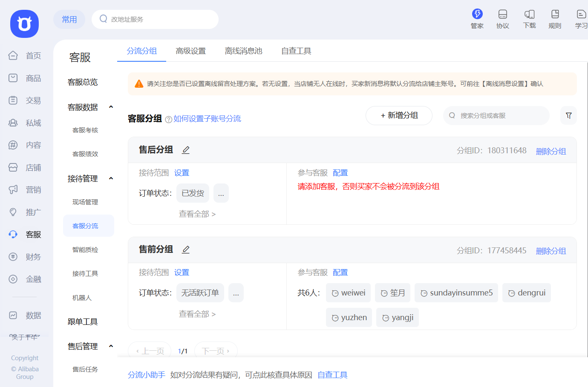Screen dimensions: 588x387
Task: Open 私域 in the sidebar
Action: 25,123
